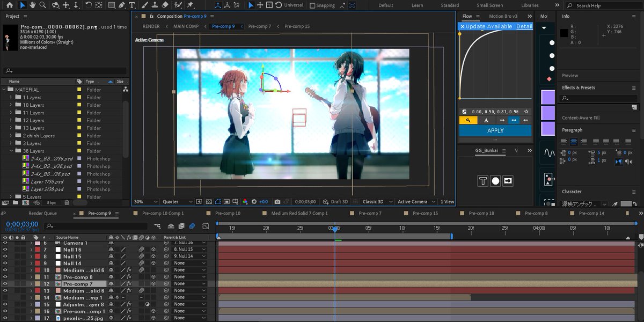Click label color swatch of Null 16
This screenshot has width=644, height=322.
pyautogui.click(x=38, y=250)
